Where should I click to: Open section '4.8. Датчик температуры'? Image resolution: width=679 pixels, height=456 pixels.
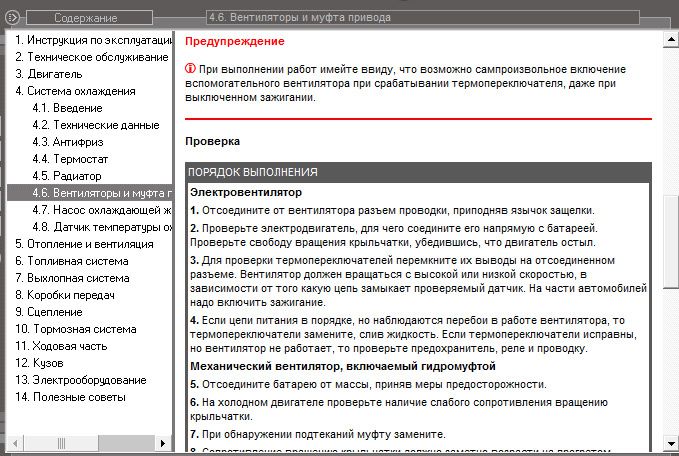tap(102, 227)
